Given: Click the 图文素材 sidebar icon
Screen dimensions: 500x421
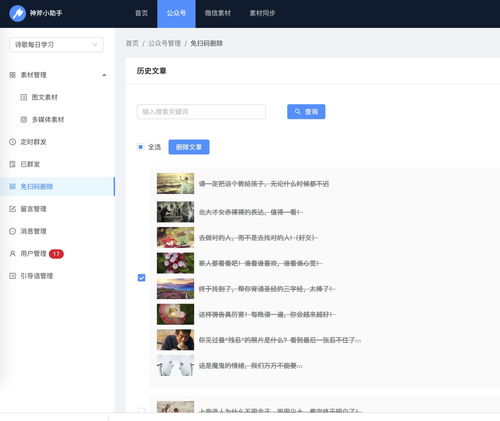Looking at the screenshot, I should coord(23,97).
